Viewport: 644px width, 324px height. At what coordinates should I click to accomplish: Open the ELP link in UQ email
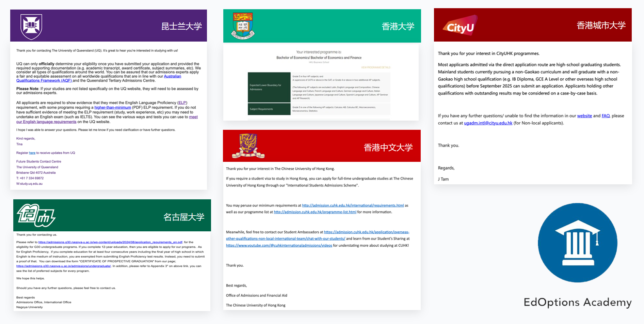182,103
